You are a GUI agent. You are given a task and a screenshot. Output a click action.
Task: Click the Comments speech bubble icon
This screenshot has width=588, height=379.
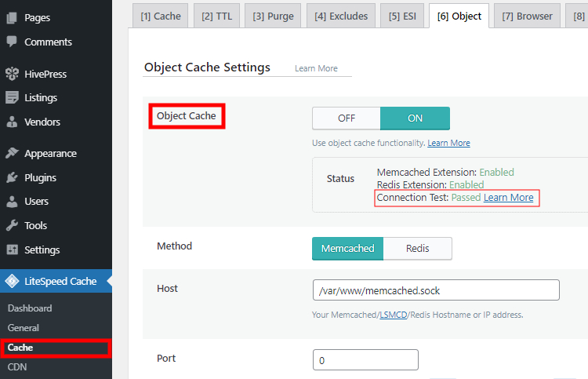pos(12,42)
